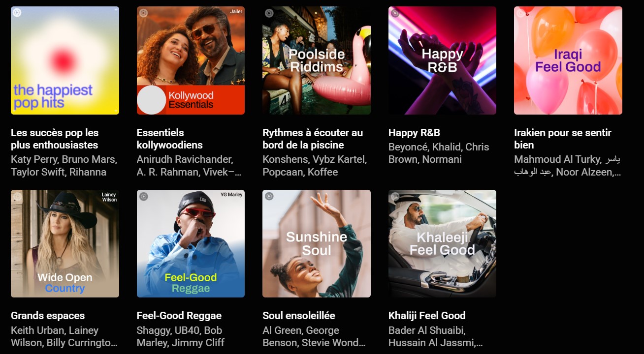Screen dimensions: 644x354
Task: Open the Khaleeji Feel Good cover artwork
Action: 442,243
